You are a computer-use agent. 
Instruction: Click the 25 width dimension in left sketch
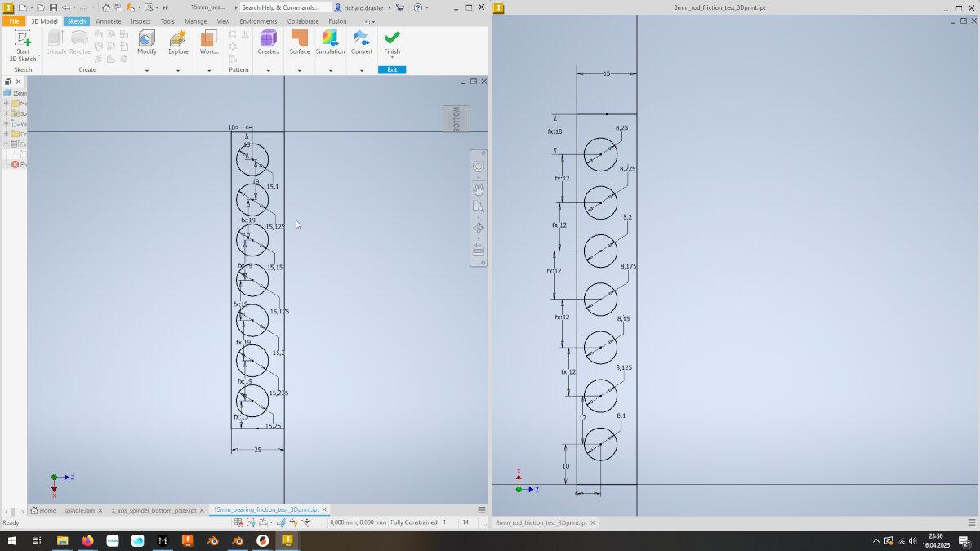[258, 450]
